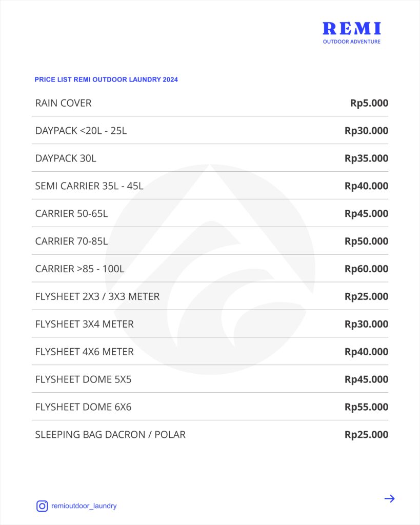Click the watermark logo in the background
420x525 pixels.
tap(210, 270)
